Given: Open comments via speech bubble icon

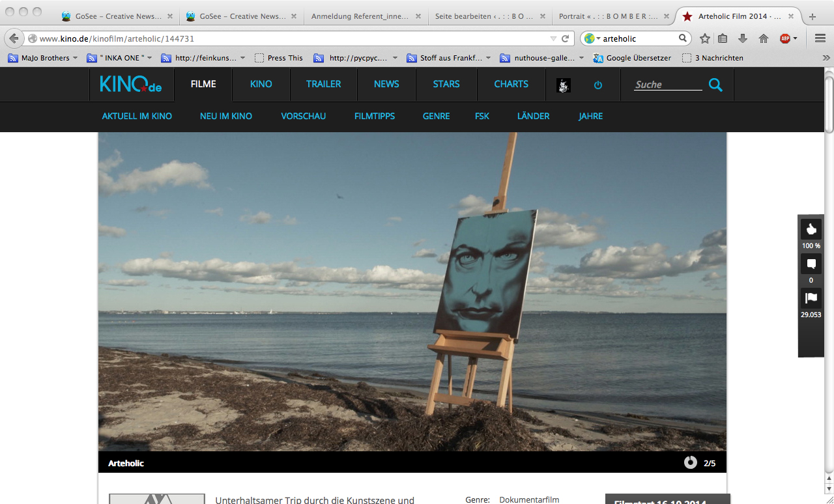Looking at the screenshot, I should coord(811,264).
